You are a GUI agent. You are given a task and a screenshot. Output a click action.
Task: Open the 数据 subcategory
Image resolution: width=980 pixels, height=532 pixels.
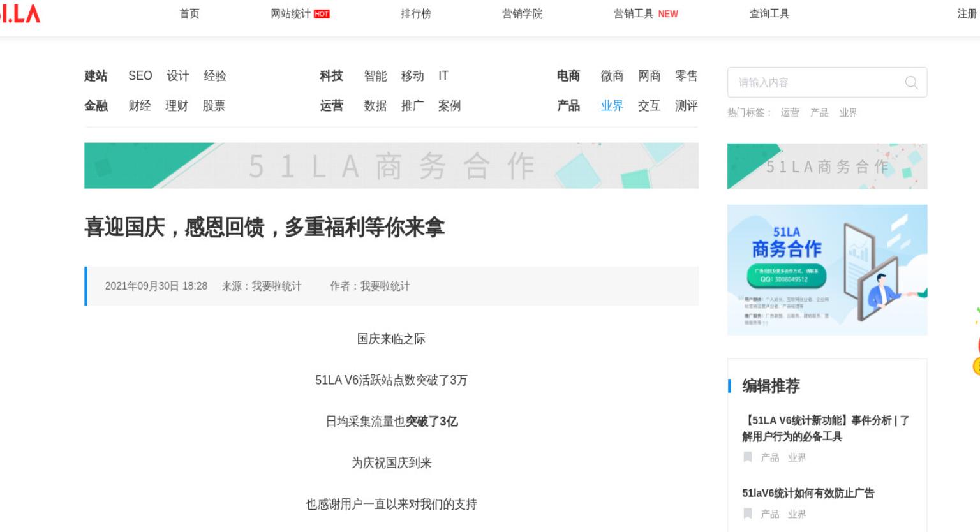click(x=375, y=106)
